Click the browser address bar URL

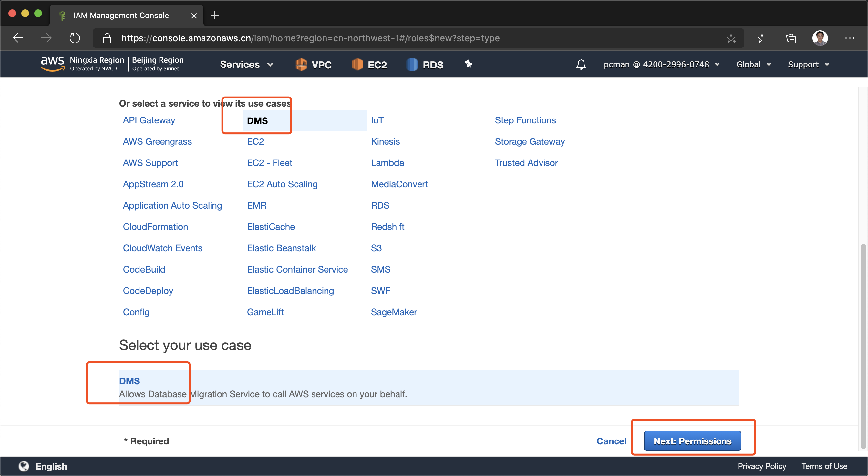coord(310,38)
